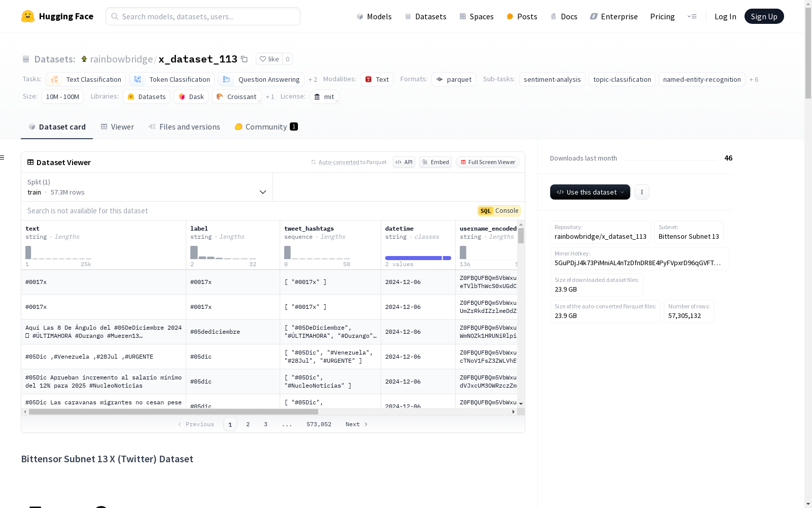Switch to the Viewer tab

point(117,127)
